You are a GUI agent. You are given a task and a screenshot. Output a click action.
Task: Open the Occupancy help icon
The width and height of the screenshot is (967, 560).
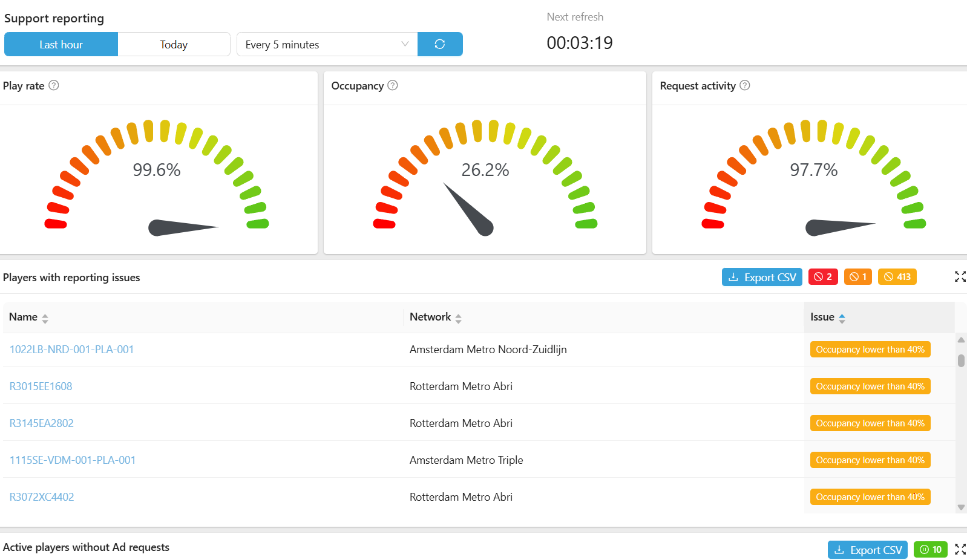[x=393, y=85]
